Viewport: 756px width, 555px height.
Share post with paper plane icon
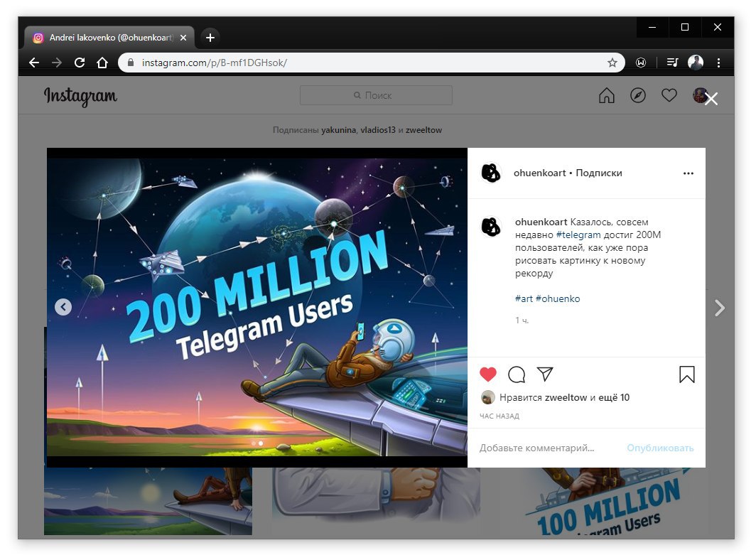click(x=545, y=375)
